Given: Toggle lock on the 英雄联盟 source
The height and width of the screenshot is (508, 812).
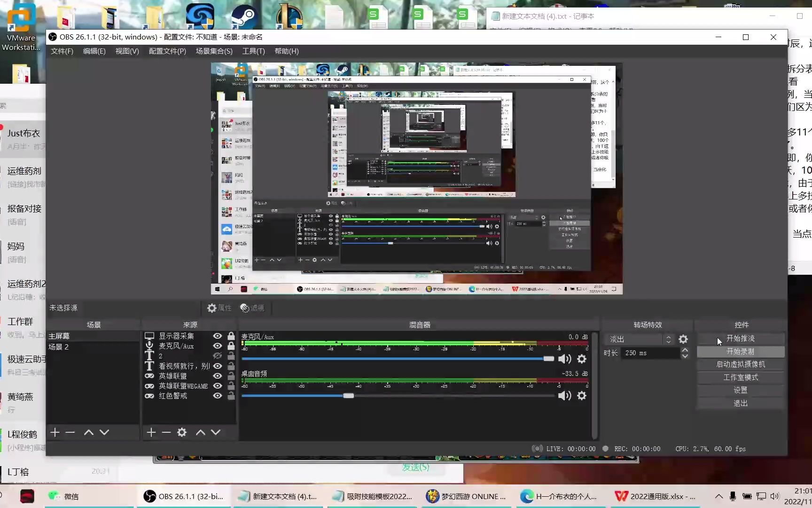Looking at the screenshot, I should (x=231, y=376).
